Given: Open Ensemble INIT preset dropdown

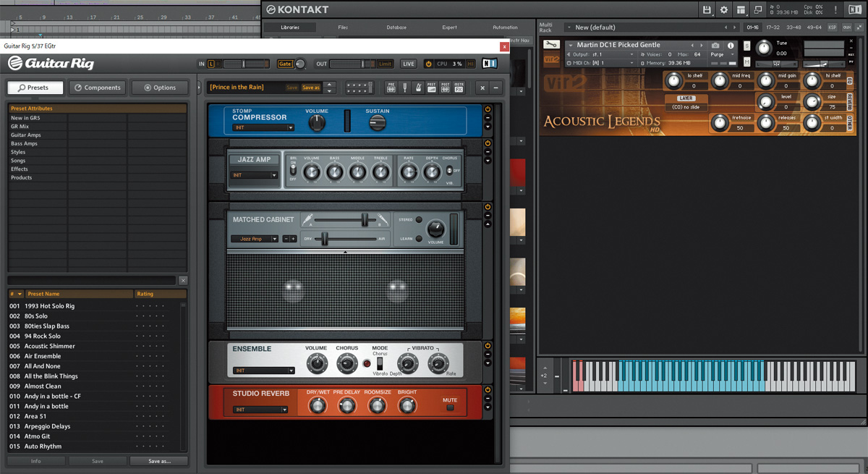Looking at the screenshot, I should pyautogui.click(x=263, y=371).
